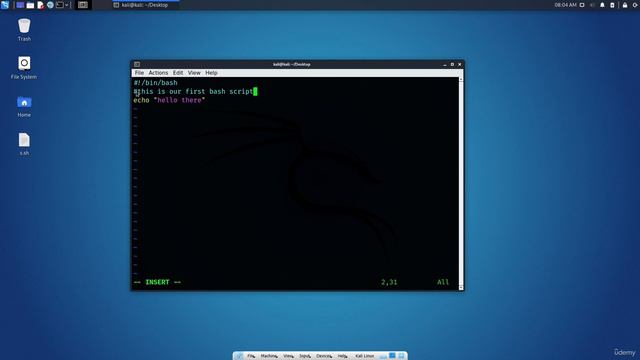Click the 'All' status text in vim
This screenshot has width=640, height=360.
pos(443,282)
